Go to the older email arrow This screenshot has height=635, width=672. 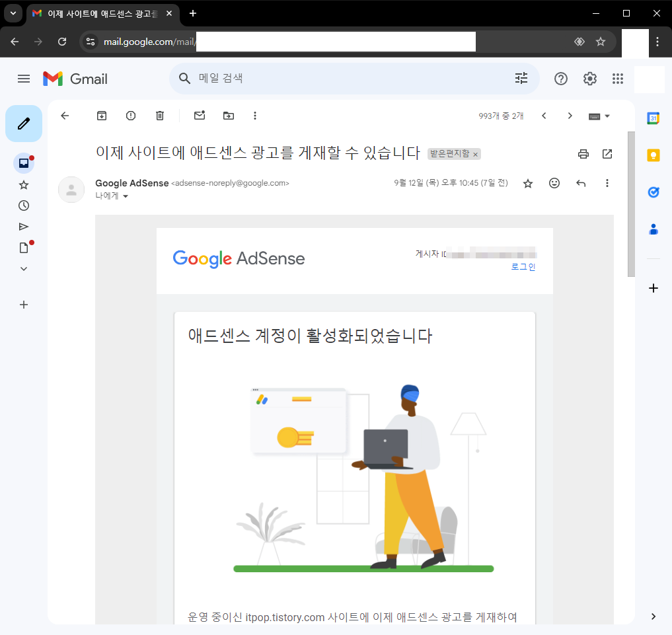570,116
